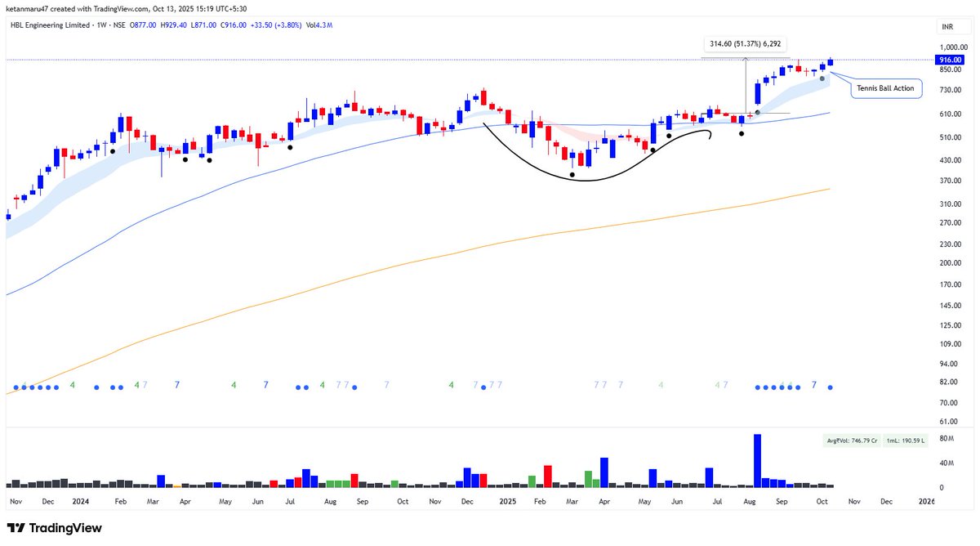980x546 pixels.
Task: Click the 61.00 price axis label
Action: point(947,422)
